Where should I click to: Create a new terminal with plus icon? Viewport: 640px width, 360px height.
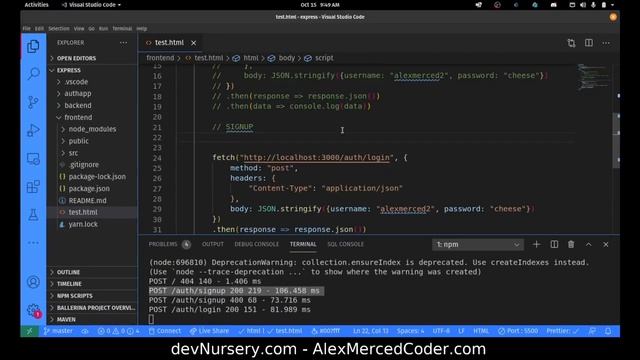(x=536, y=244)
